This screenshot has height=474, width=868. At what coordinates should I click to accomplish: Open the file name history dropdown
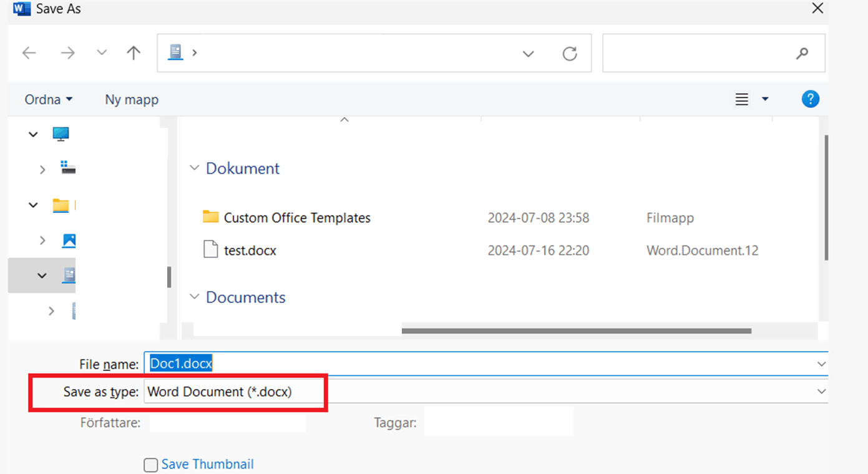821,363
